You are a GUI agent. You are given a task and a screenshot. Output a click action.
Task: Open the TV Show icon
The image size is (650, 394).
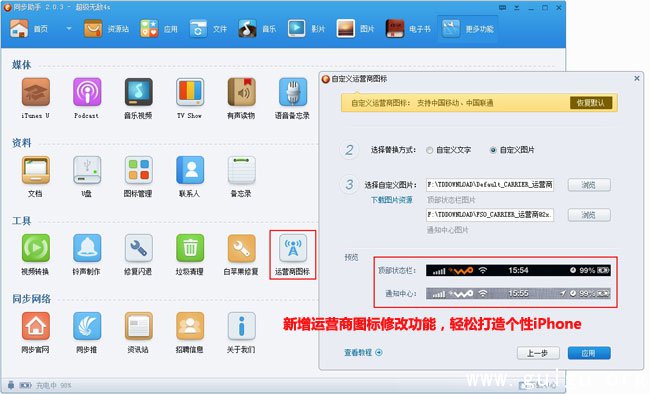point(189,92)
